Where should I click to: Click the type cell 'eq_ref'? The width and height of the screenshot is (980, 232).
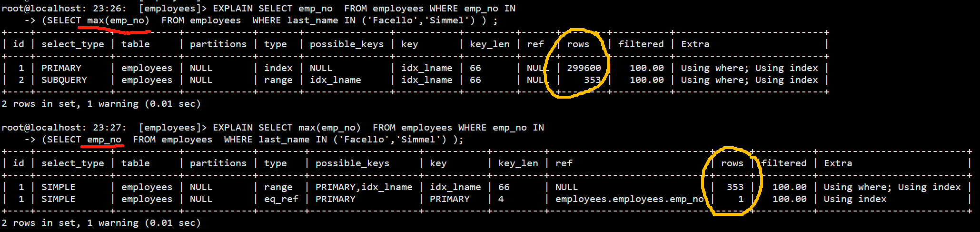tap(281, 199)
